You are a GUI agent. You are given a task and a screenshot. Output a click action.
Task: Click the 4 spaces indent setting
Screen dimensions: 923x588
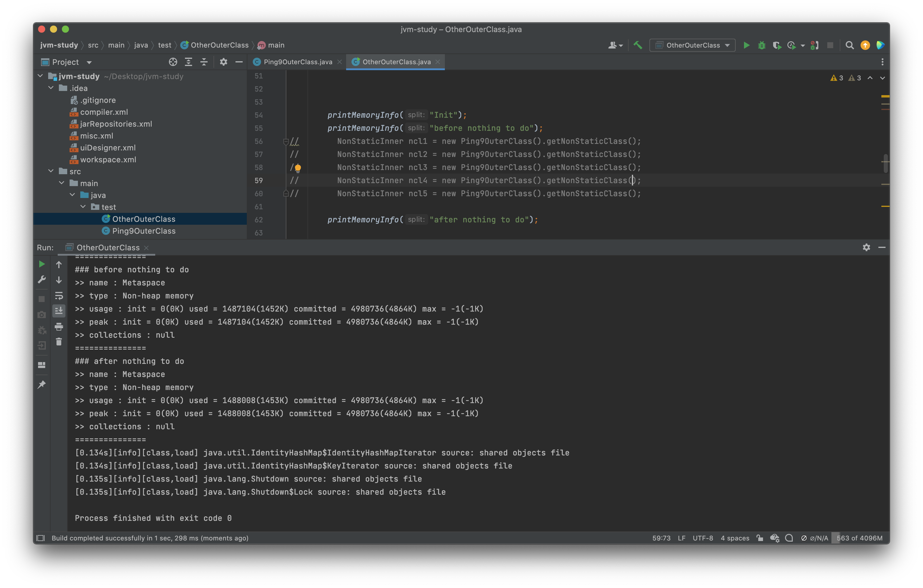[x=735, y=538]
